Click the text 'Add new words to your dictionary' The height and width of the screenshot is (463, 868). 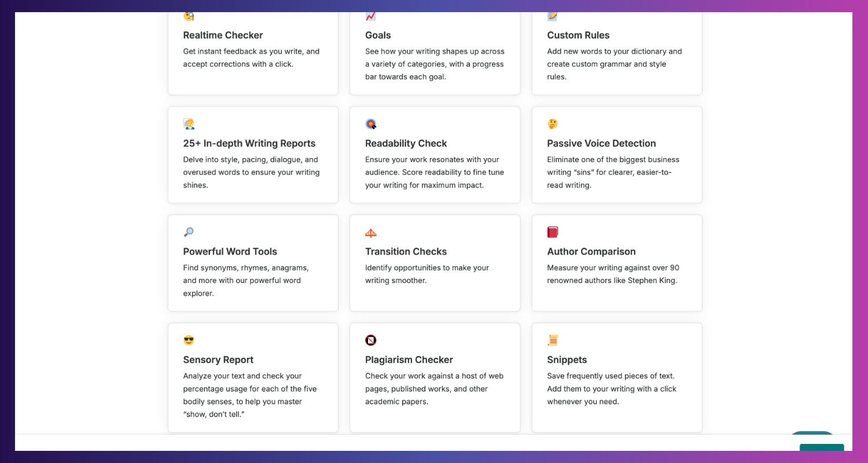tap(608, 52)
